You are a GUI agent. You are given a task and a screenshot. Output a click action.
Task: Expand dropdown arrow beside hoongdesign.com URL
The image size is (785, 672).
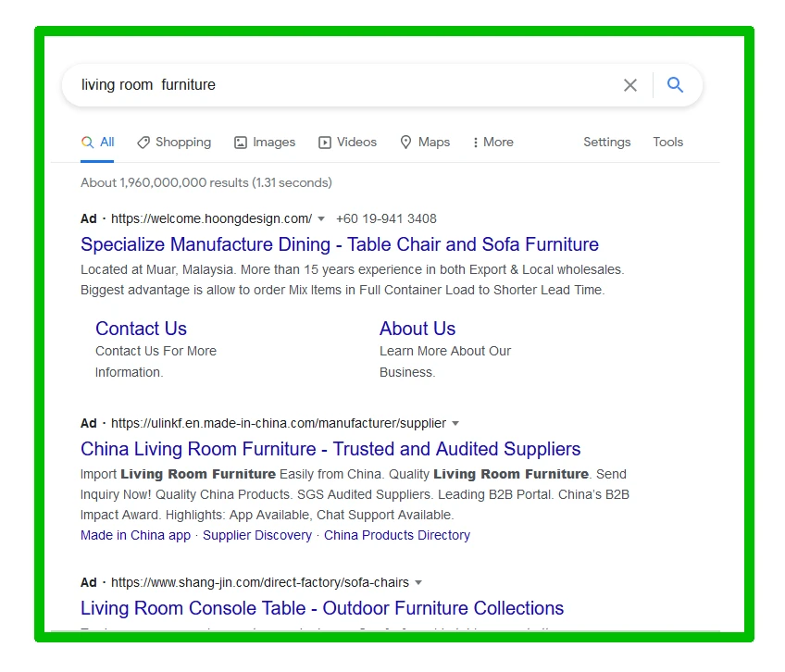(321, 219)
